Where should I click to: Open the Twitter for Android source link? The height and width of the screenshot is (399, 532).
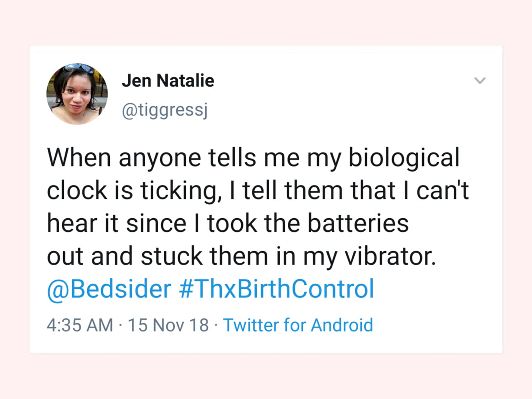[298, 325]
